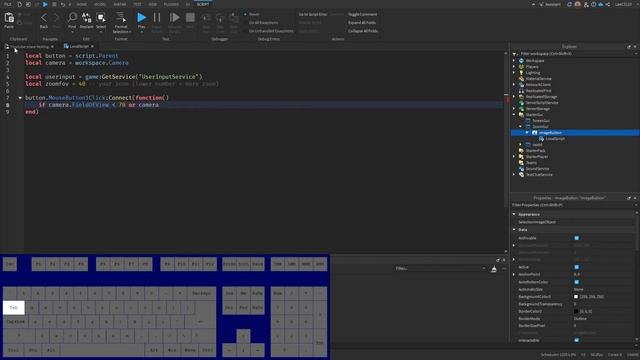Switch to the MODEL ribbon tab
This screenshot has width=640, height=360.
[100, 4]
